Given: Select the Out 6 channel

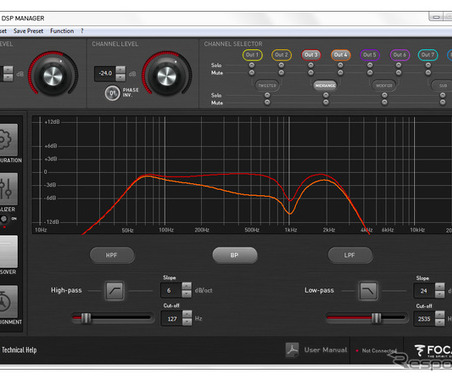Looking at the screenshot, I should (399, 55).
